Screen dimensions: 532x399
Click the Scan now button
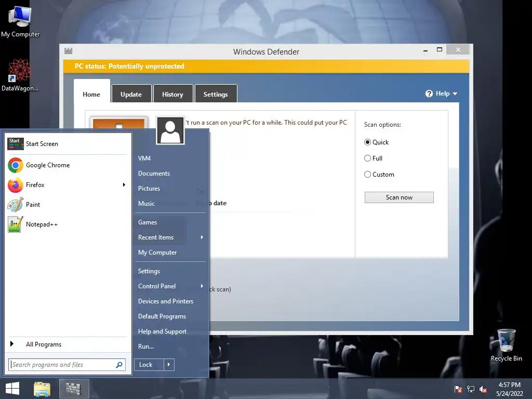click(x=399, y=197)
